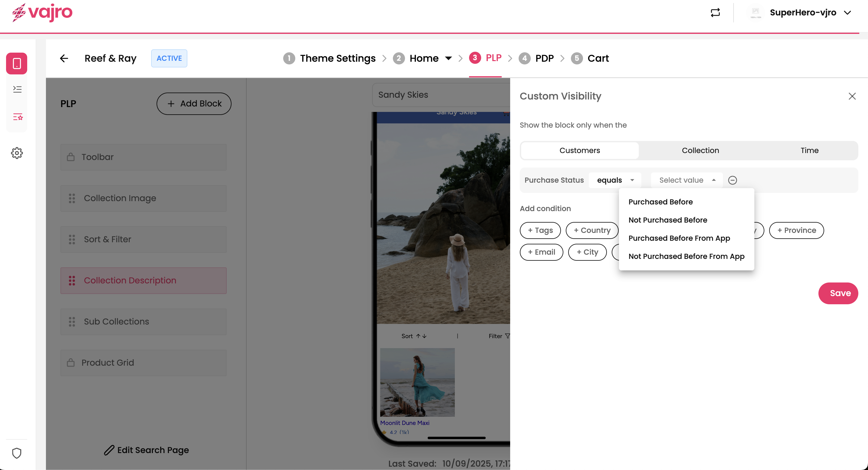
Task: Select the starred list sidebar icon
Action: pos(18,117)
